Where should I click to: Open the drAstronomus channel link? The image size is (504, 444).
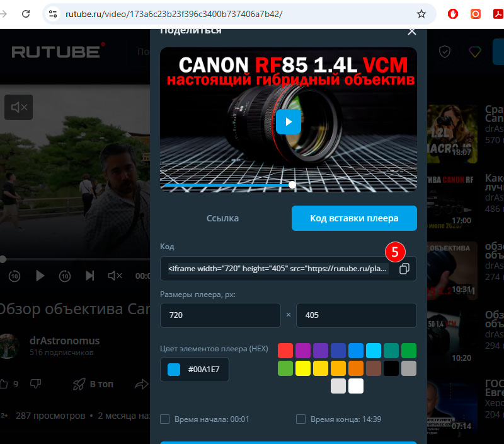[64, 341]
